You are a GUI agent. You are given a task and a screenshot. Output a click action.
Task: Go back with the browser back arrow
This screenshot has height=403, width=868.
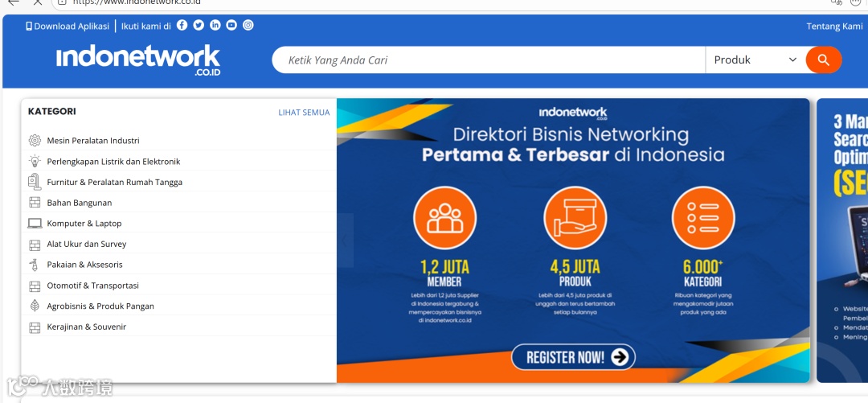pos(13,2)
